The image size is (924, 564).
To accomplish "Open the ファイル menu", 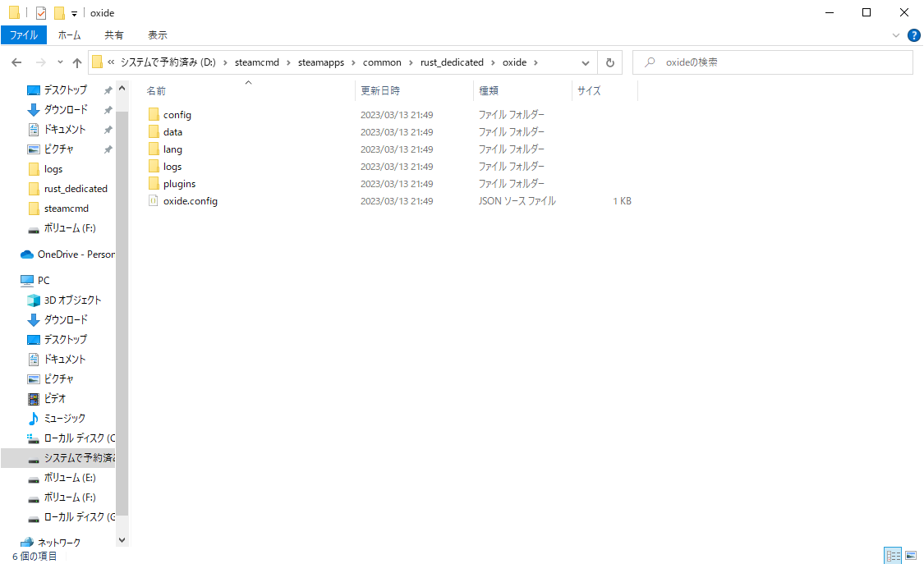I will tap(24, 34).
